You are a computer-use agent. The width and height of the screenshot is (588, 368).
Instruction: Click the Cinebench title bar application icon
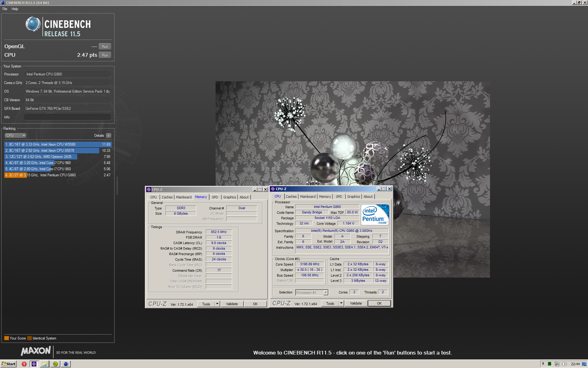3,2
